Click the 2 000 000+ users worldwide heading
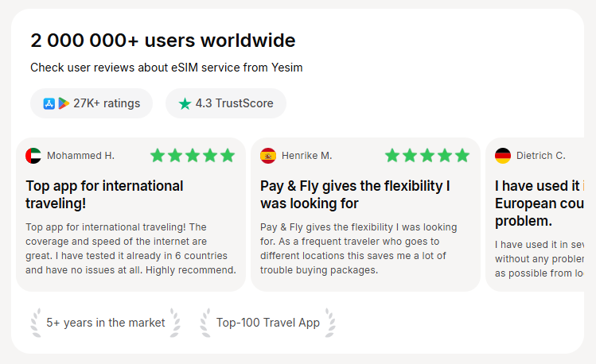The image size is (596, 364). click(x=162, y=41)
